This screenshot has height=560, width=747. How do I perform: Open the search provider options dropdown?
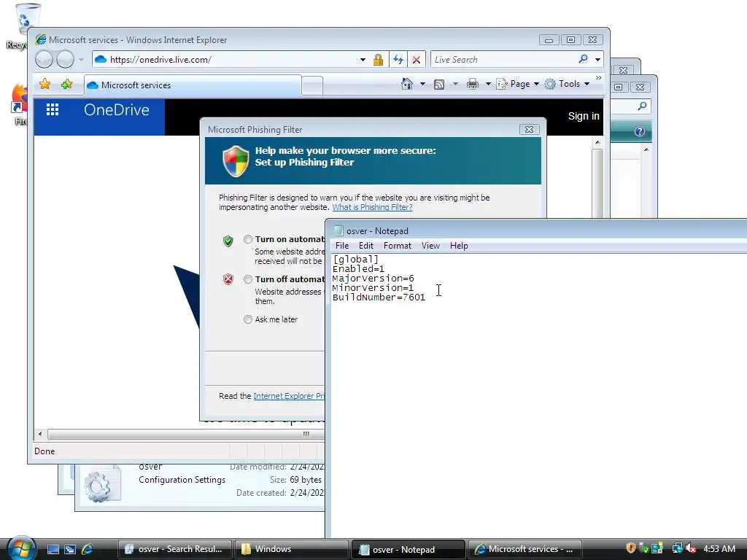tap(597, 60)
